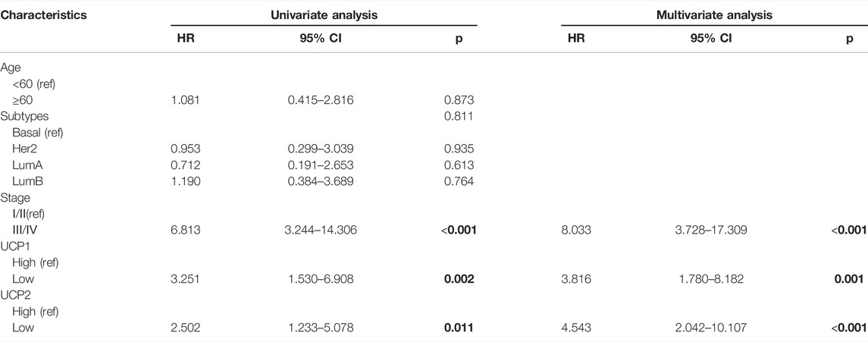Click the III/IV stage row label

click(24, 231)
